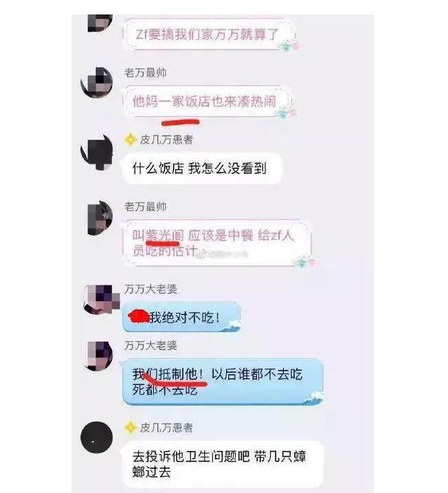Tap the yellow badge icon beside 皮几万患者 above '去投诉他卫生问题吧'

(131, 428)
